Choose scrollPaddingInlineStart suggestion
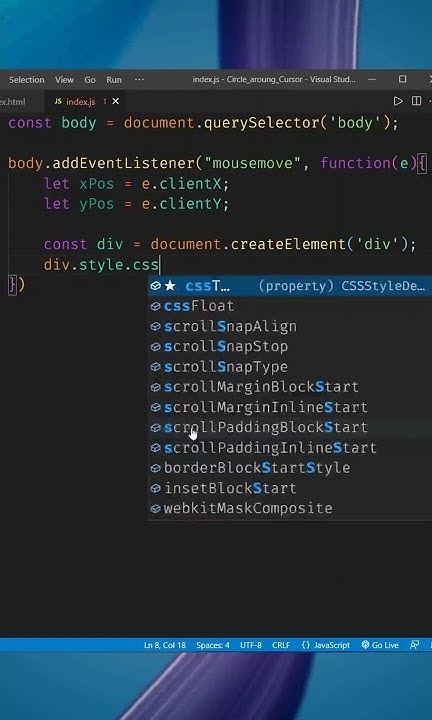The height and width of the screenshot is (720, 432). click(290, 447)
